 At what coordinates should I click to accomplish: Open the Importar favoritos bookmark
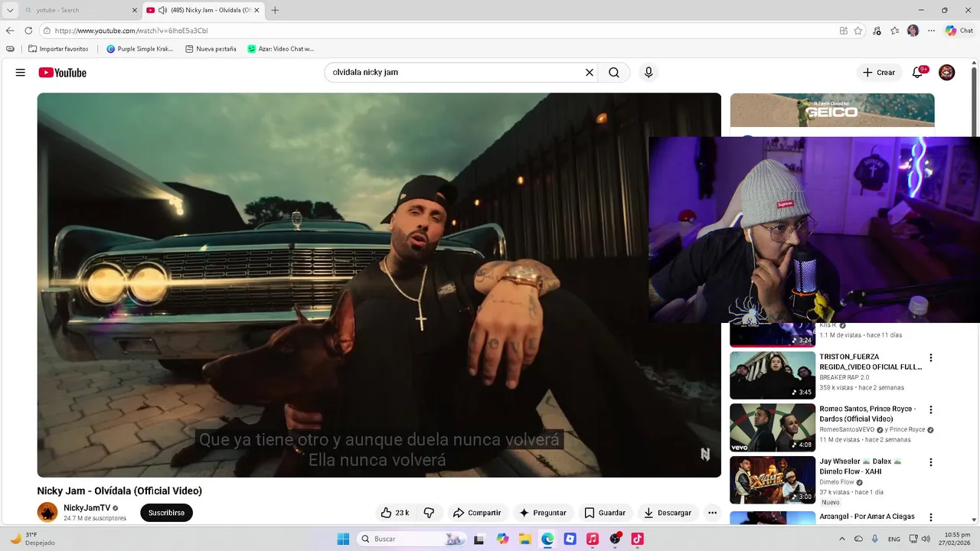pos(58,48)
